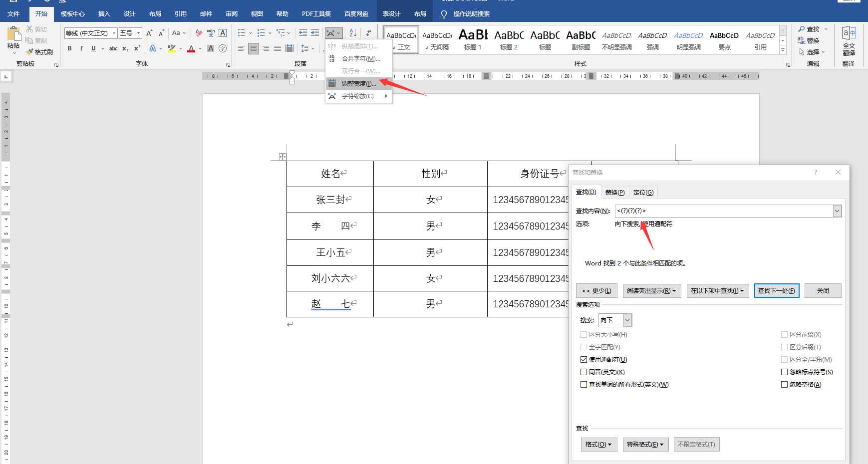Choose 调整宽度(I)... menu item
868x464 pixels.
point(359,84)
